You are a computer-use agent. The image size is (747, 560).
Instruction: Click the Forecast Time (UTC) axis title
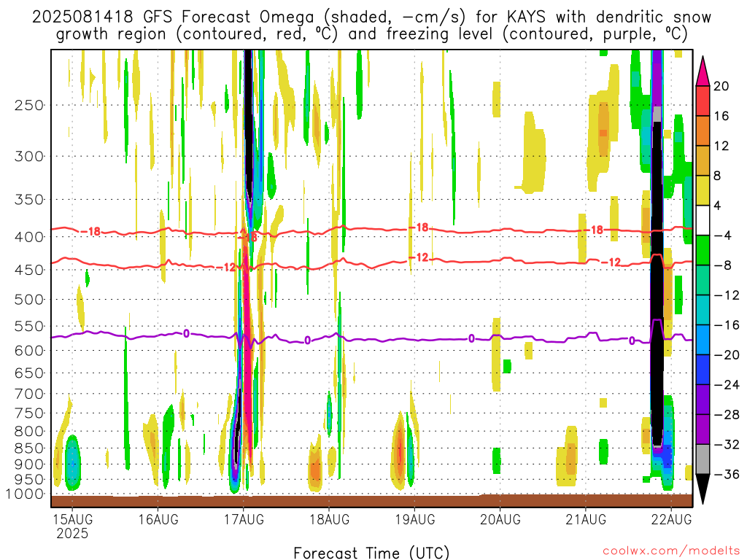[x=371, y=553]
